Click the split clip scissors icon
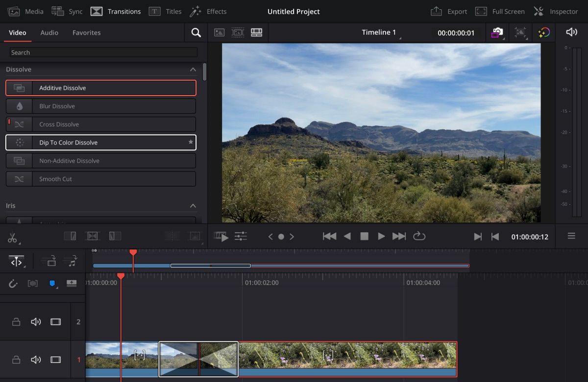Image resolution: width=588 pixels, height=382 pixels. (x=12, y=238)
